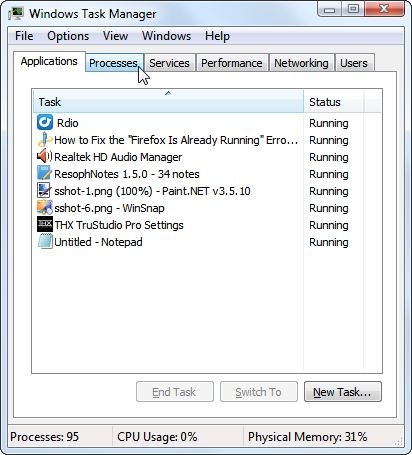The height and width of the screenshot is (455, 412).
Task: Switch to the Processes tab
Action: [x=114, y=63]
